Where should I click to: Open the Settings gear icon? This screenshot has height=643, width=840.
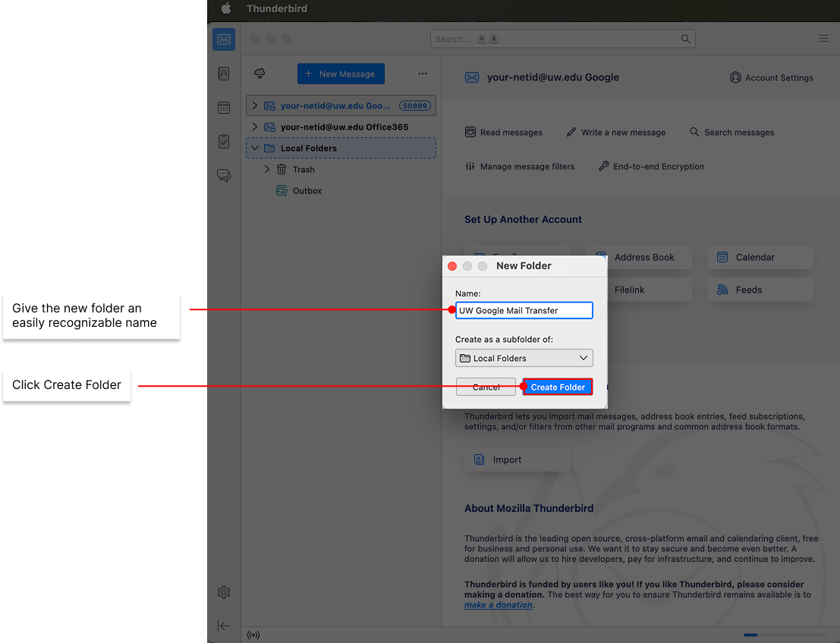point(224,592)
